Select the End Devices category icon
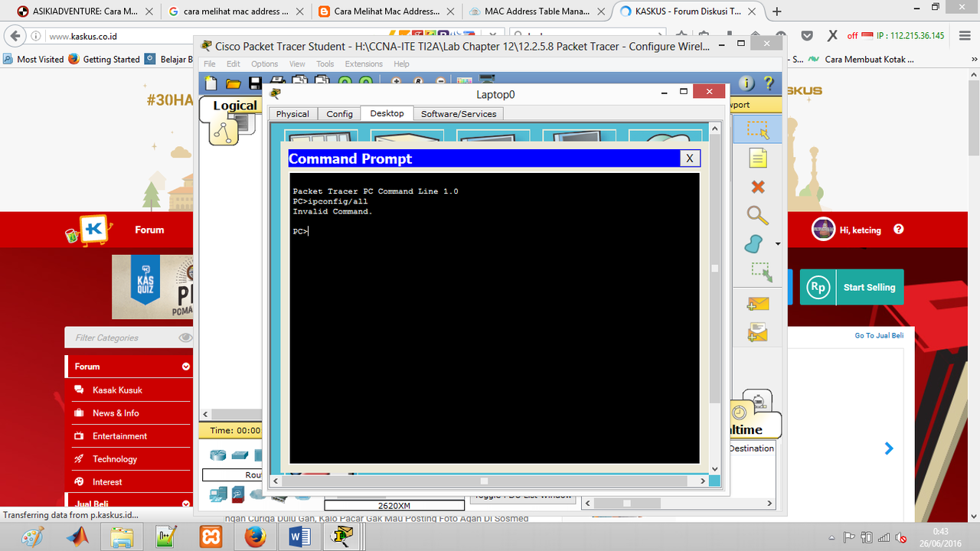This screenshot has height=551, width=980. 218,494
